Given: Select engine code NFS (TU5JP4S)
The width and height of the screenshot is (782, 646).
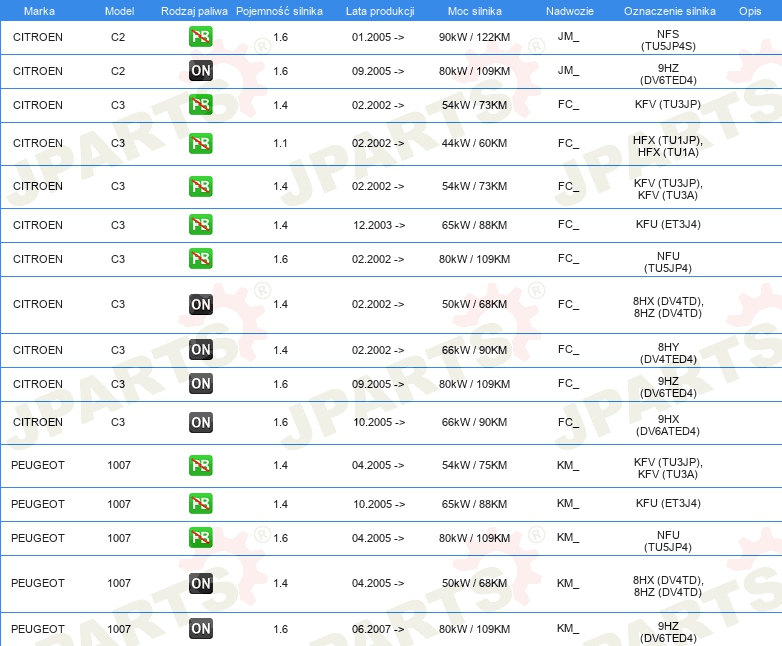Looking at the screenshot, I should click(668, 40).
